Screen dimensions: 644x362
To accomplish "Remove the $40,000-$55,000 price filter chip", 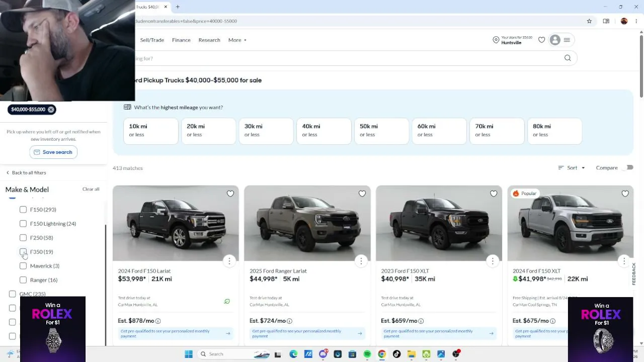I will coord(51,110).
